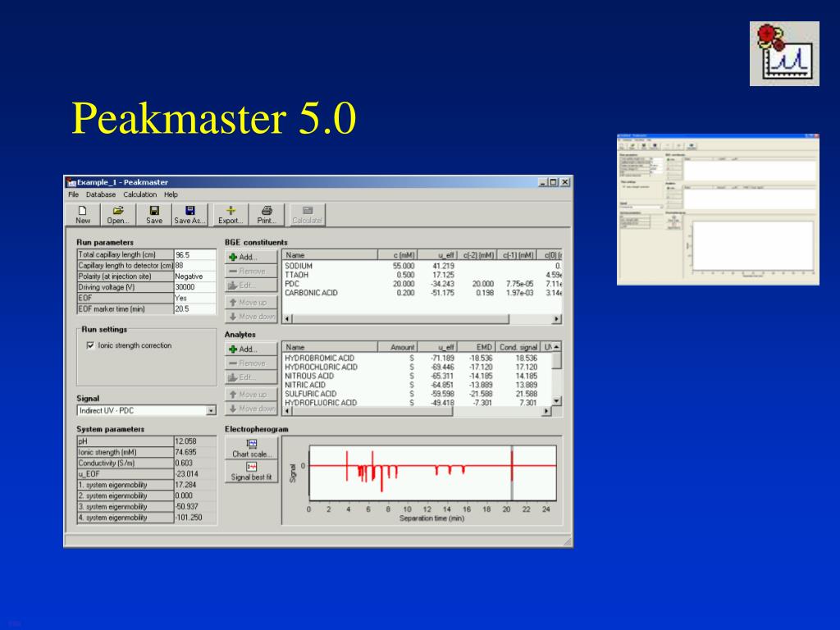The image size is (840, 630).
Task: Click Analytes list scroll down arrow
Action: tap(557, 400)
